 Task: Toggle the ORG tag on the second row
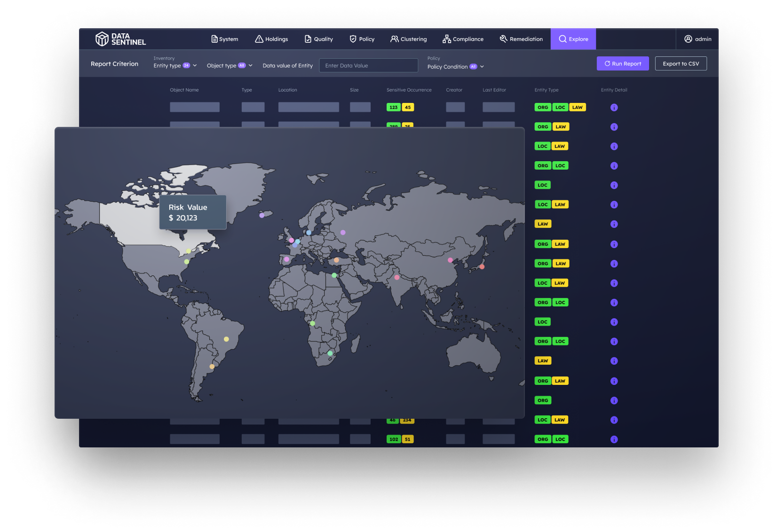[x=542, y=126]
